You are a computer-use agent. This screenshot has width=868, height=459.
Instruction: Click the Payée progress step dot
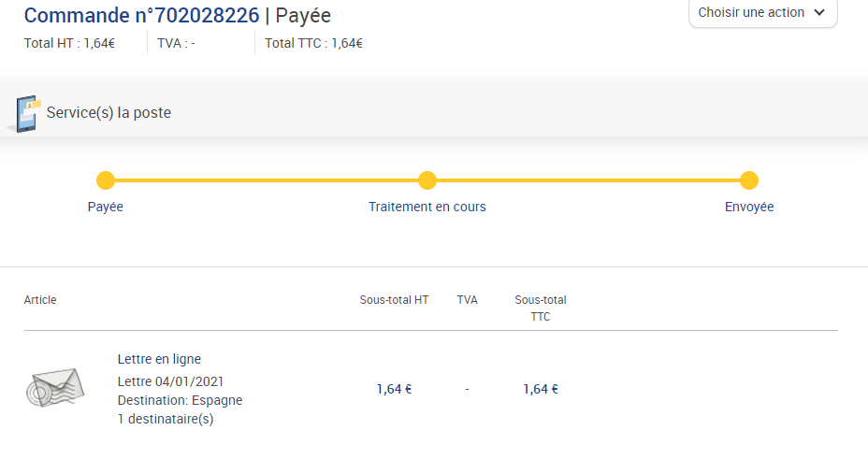click(105, 180)
